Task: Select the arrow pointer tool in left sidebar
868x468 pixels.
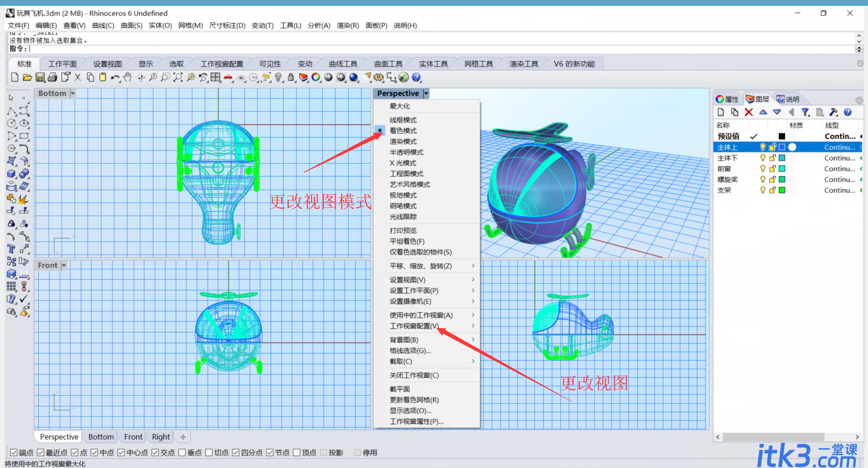Action: pos(11,98)
